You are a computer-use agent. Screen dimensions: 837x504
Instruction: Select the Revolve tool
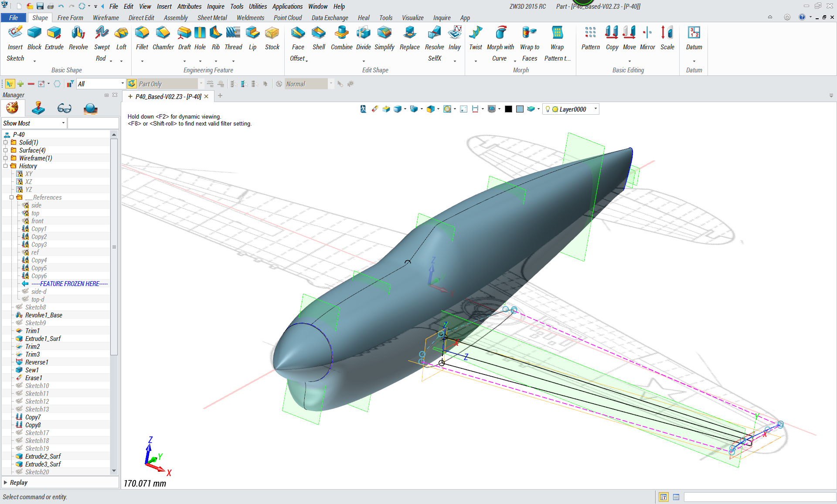point(78,38)
